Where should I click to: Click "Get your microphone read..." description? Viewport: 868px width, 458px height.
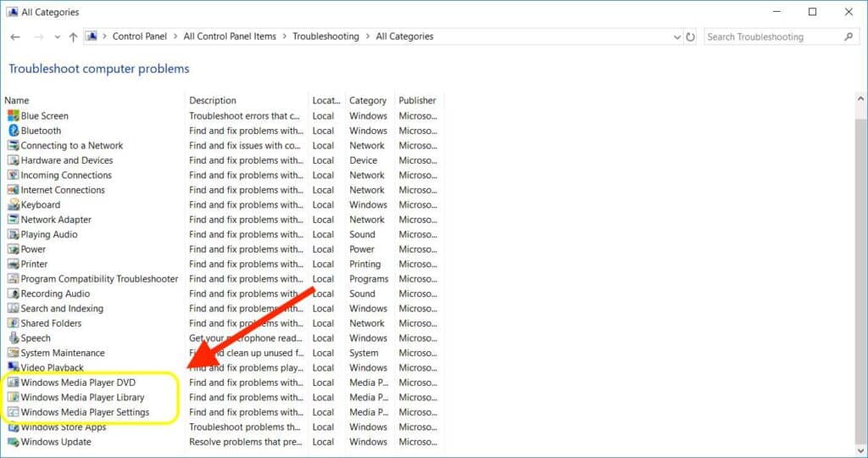tap(246, 338)
